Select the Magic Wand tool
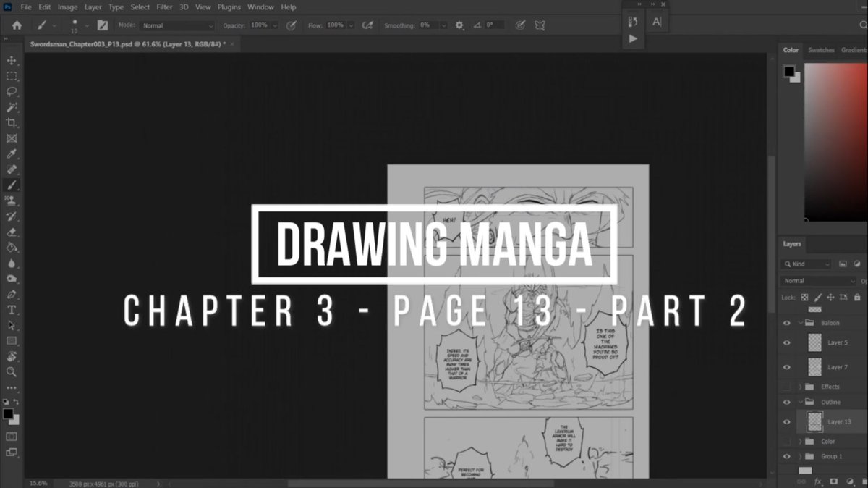This screenshot has width=868, height=488. 12,107
